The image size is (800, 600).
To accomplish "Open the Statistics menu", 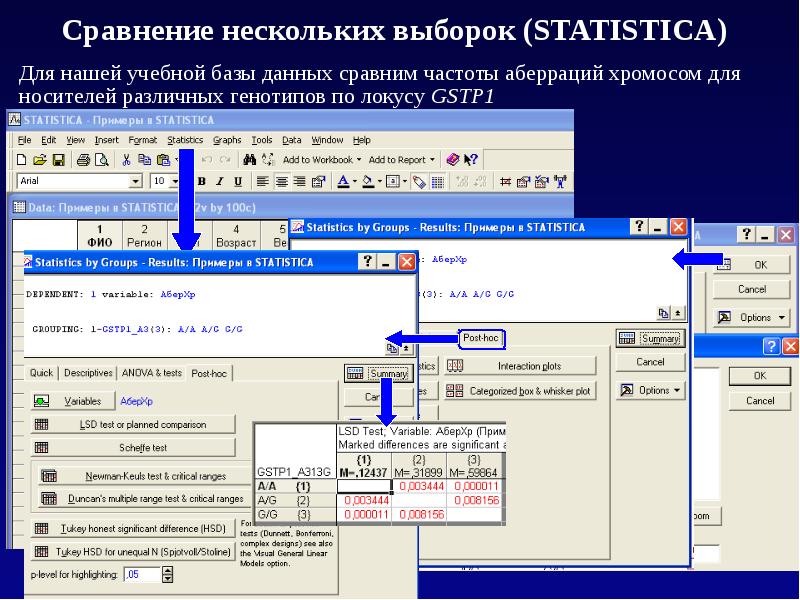I will (185, 140).
